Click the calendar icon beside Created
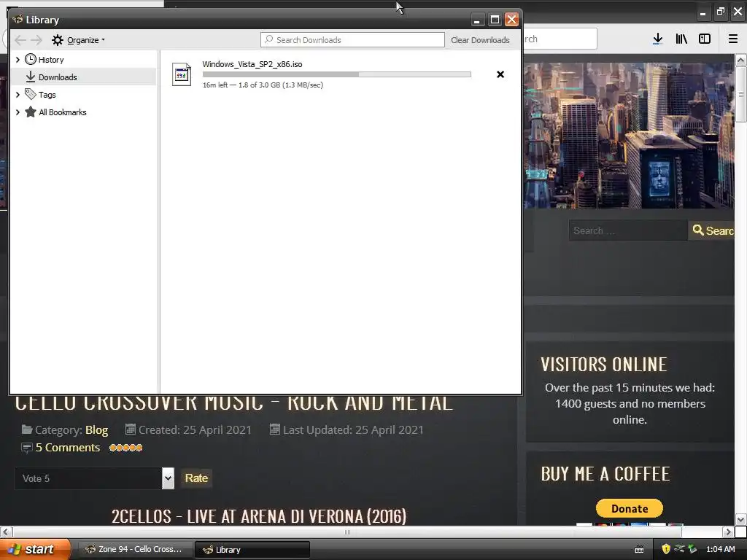This screenshot has width=747, height=560. point(131,429)
